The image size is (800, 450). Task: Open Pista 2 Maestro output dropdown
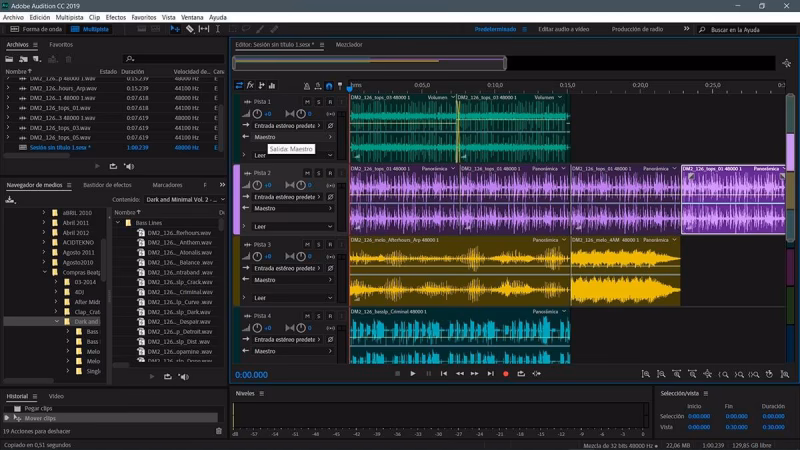pyautogui.click(x=293, y=208)
